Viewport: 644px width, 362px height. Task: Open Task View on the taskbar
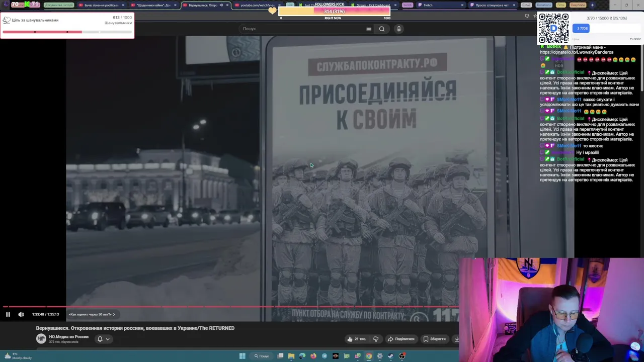tap(280, 356)
